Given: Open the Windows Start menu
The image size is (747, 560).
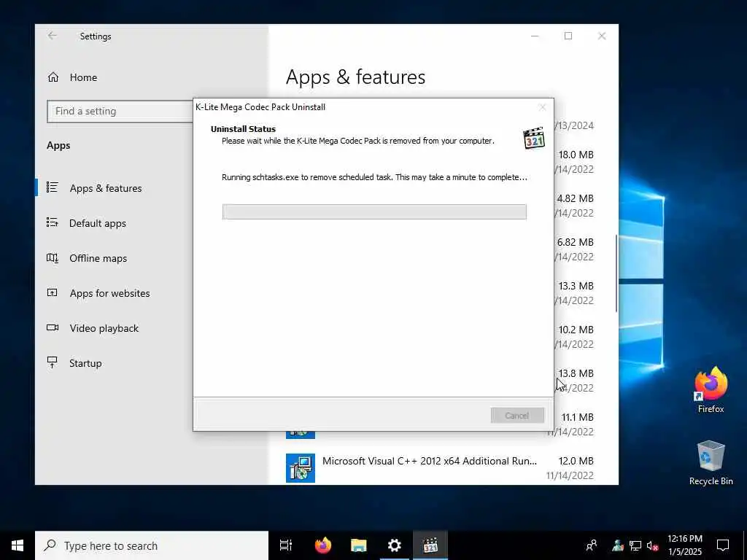Looking at the screenshot, I should (x=18, y=545).
